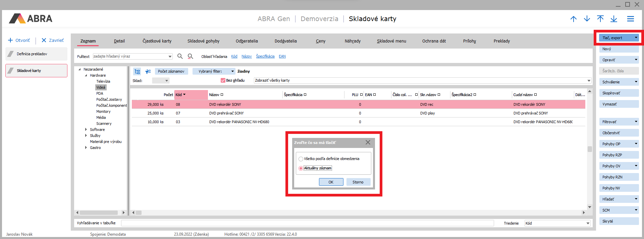Click the tree filter funnel icon
The width and height of the screenshot is (644, 239).
[x=148, y=71]
